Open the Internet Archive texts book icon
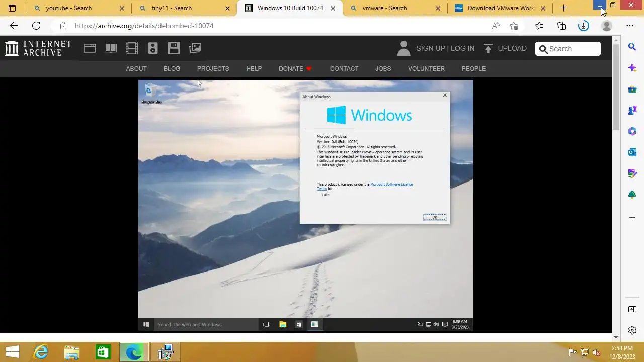The image size is (644, 362). coord(111,48)
